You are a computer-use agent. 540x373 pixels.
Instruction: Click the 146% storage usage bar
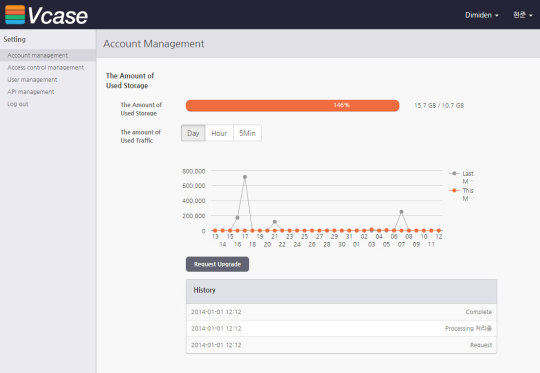(292, 105)
